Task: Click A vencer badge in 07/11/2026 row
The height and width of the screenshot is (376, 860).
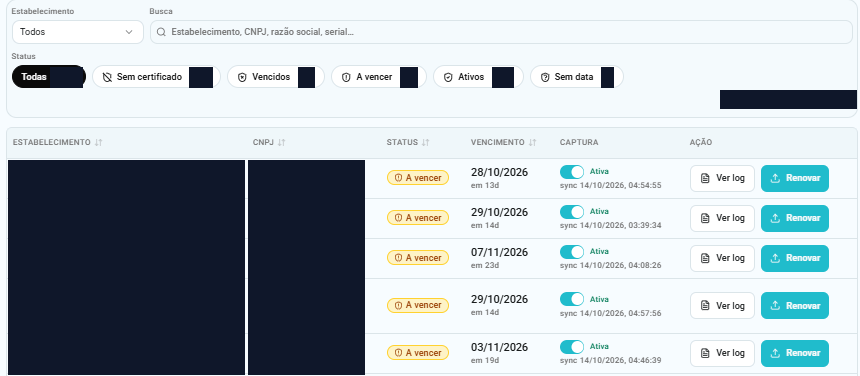Action: (x=418, y=258)
